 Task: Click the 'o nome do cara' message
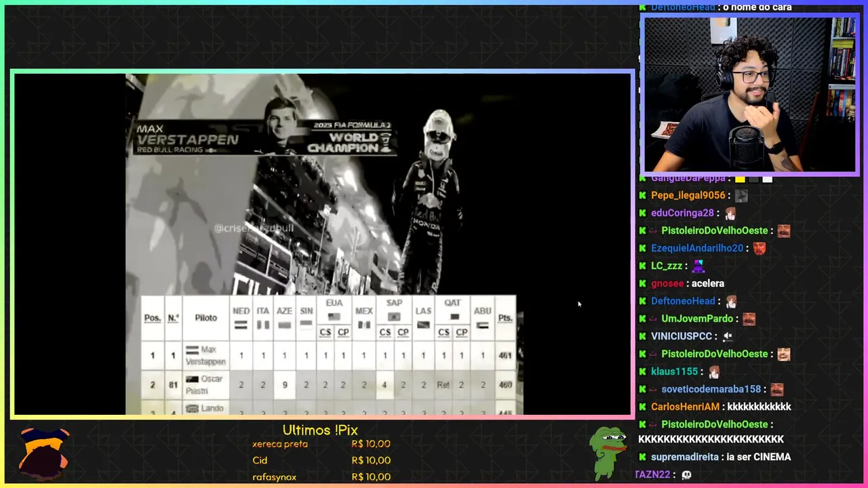point(757,7)
